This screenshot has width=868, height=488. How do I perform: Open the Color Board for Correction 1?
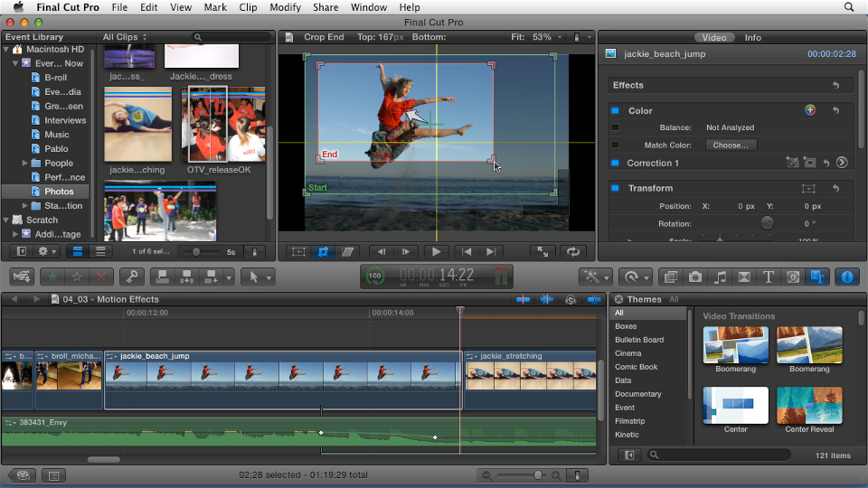click(842, 163)
